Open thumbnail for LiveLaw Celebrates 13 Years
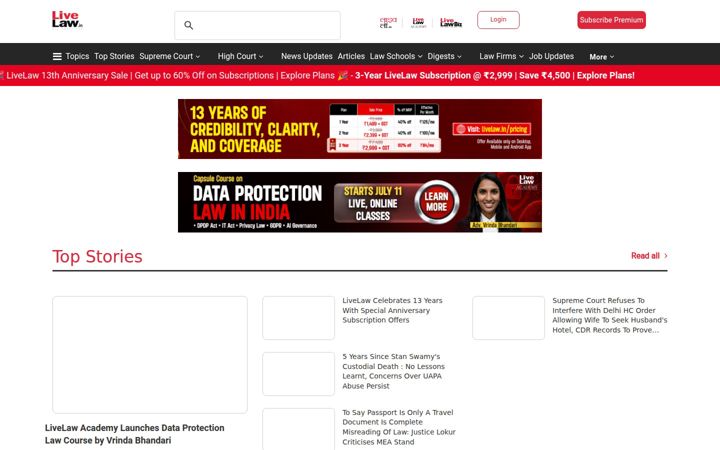This screenshot has height=450, width=720. [298, 318]
